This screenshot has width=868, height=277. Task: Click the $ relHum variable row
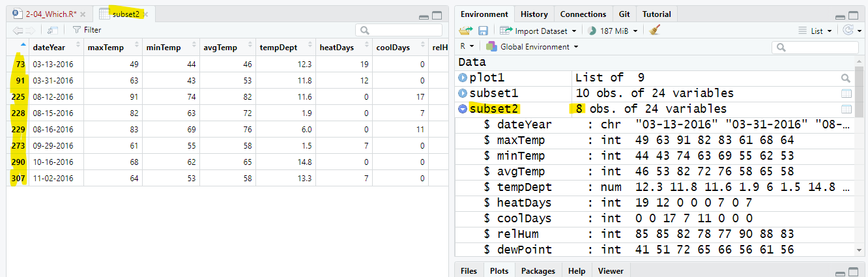tap(654, 234)
